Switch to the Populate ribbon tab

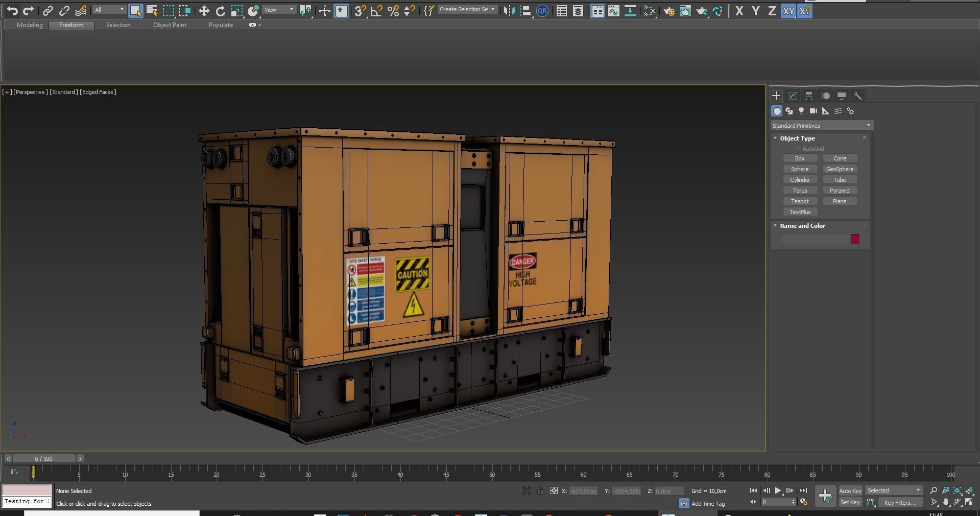tap(221, 25)
